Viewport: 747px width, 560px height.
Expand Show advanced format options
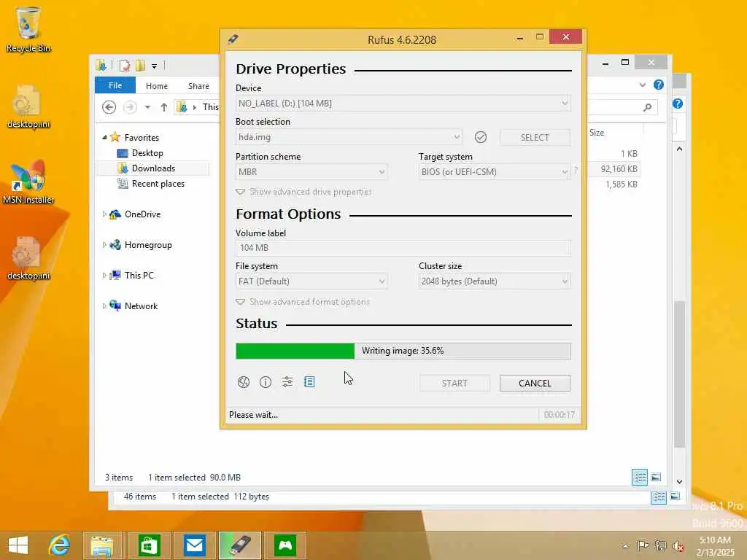point(303,302)
